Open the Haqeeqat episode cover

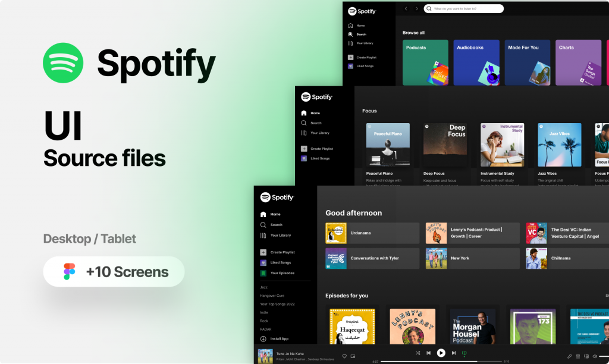[352, 327]
